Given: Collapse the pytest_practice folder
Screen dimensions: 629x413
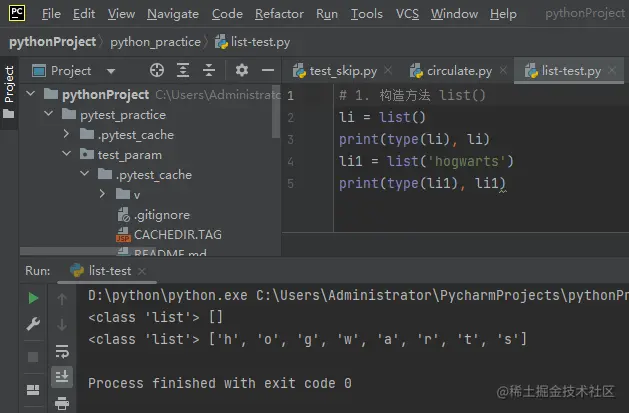Looking at the screenshot, I should 49,114.
